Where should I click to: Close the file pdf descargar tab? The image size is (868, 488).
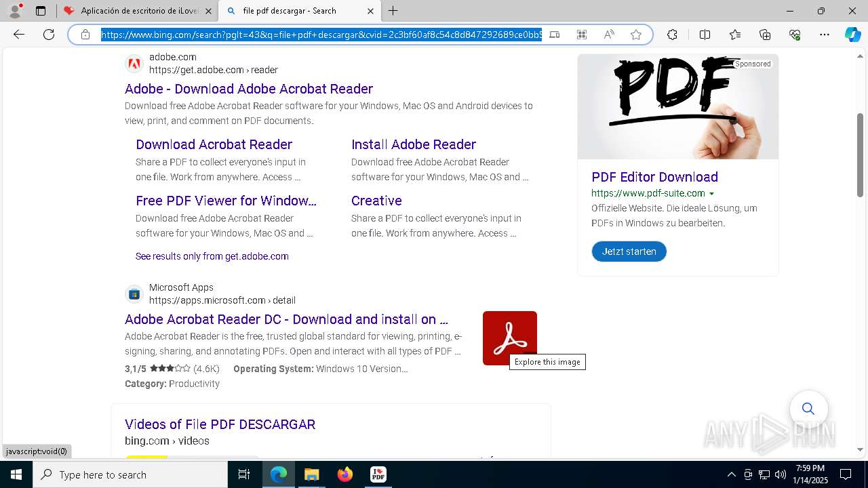tap(370, 11)
